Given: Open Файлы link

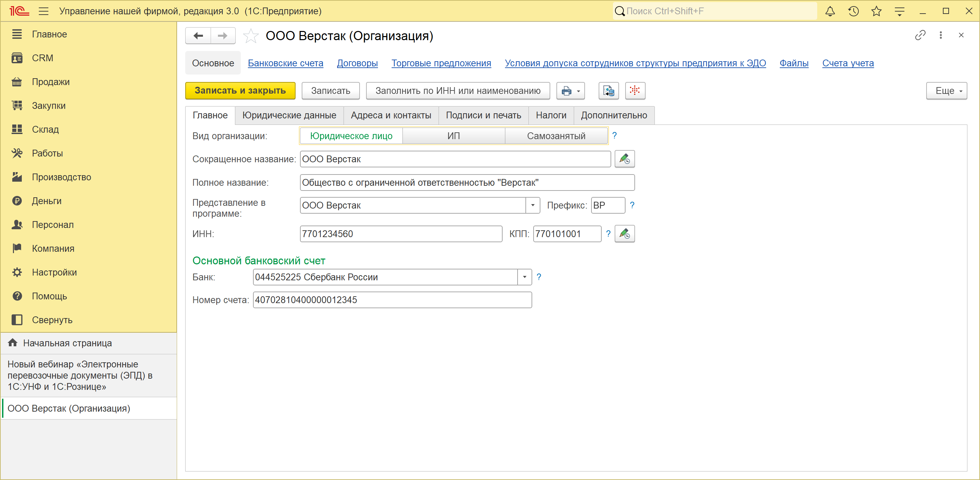Looking at the screenshot, I should pyautogui.click(x=794, y=63).
